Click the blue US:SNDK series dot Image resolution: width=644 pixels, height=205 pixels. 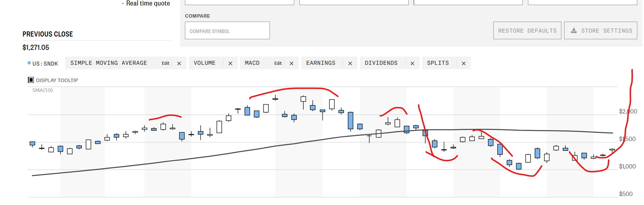point(29,63)
